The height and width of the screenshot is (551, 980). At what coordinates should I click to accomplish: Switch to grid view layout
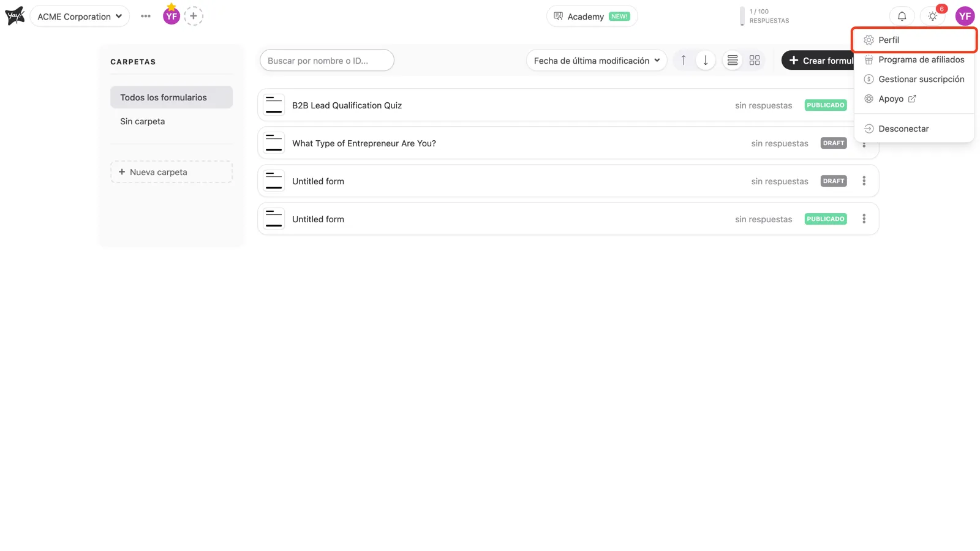(755, 60)
